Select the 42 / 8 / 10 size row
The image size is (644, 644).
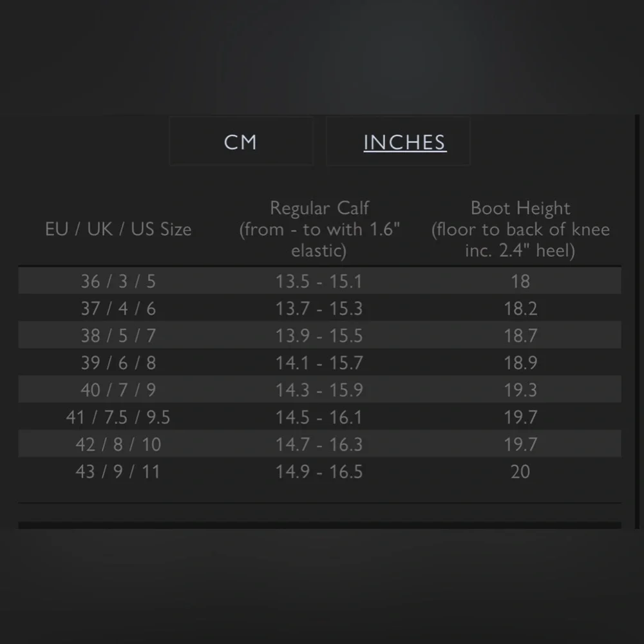tap(118, 444)
